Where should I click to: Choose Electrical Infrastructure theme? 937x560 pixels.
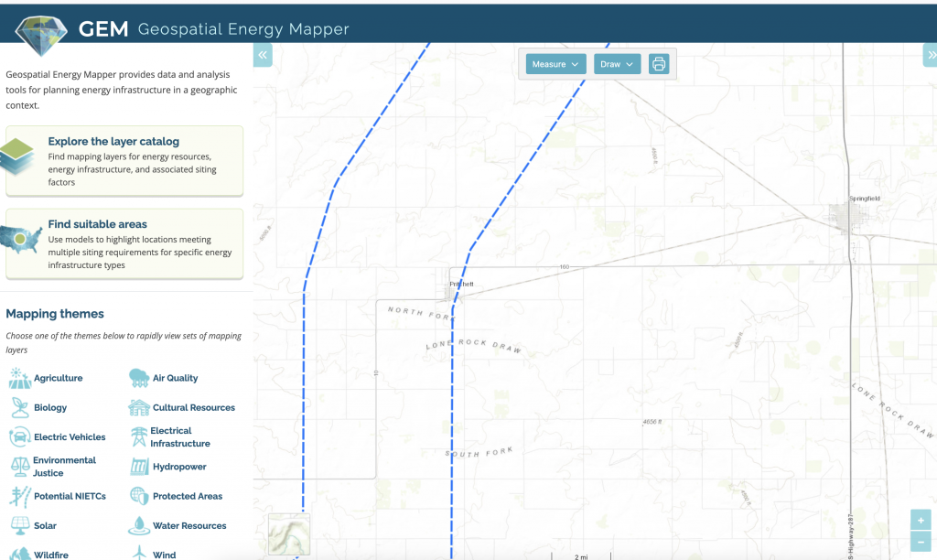coord(179,436)
